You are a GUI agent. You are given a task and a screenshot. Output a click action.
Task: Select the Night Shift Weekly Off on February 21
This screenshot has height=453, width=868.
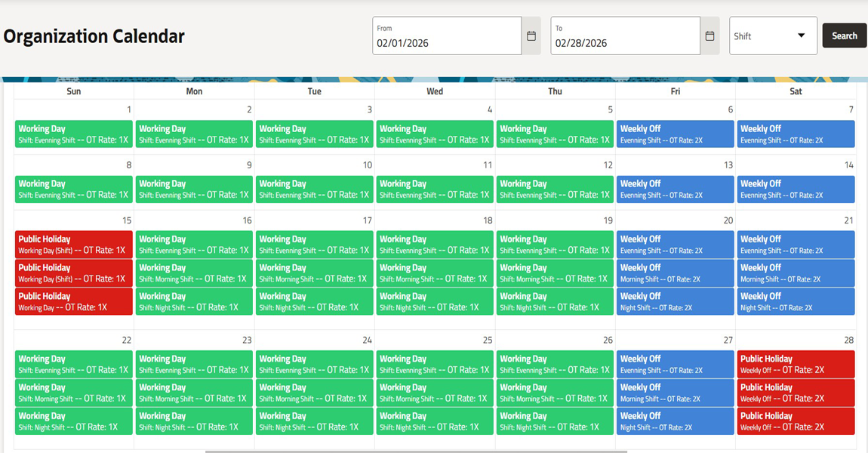click(x=796, y=301)
